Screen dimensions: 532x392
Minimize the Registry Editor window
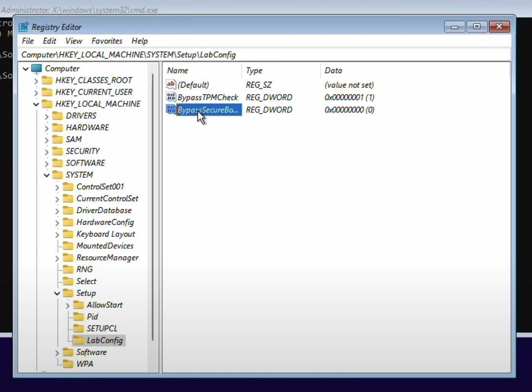[455, 27]
